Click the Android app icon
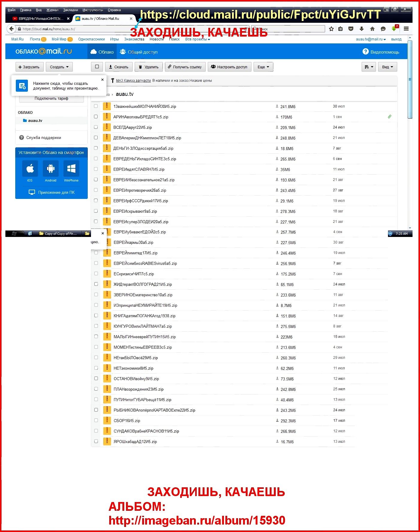 point(51,169)
